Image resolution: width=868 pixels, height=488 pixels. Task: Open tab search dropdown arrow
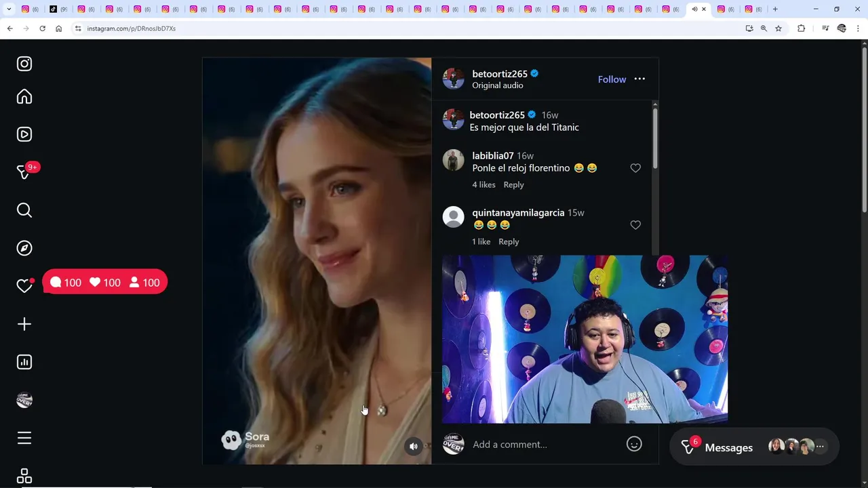9,9
